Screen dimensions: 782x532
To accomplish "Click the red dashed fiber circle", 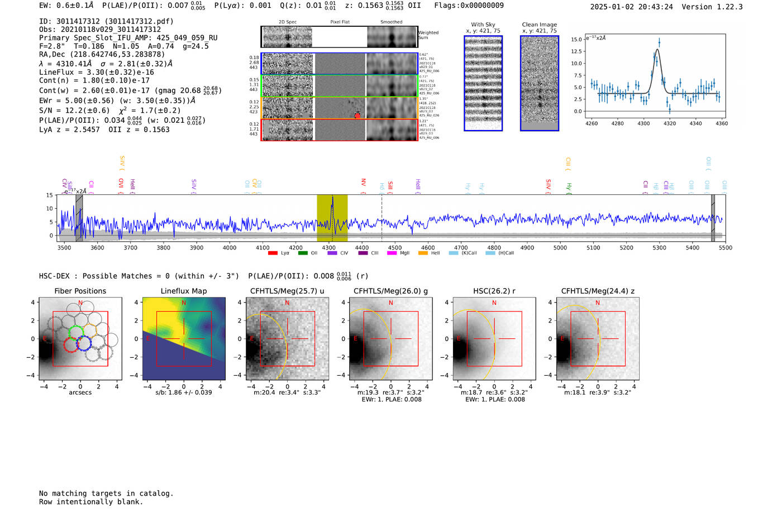I will click(71, 344).
